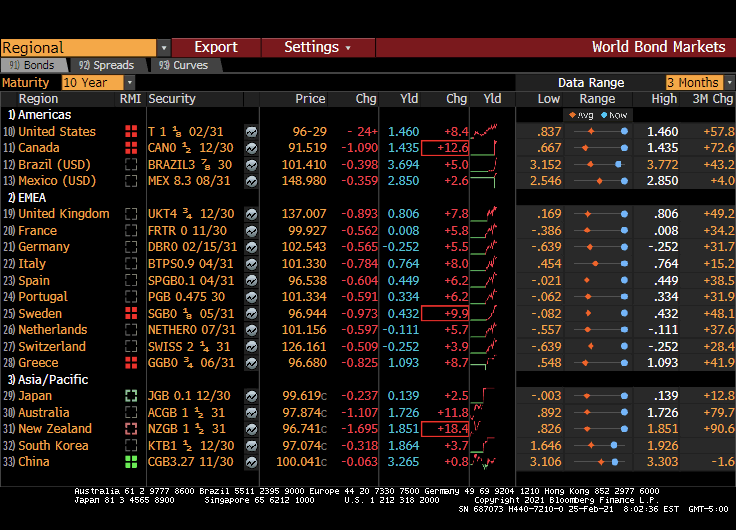Open the United States region link

pyautogui.click(x=57, y=132)
